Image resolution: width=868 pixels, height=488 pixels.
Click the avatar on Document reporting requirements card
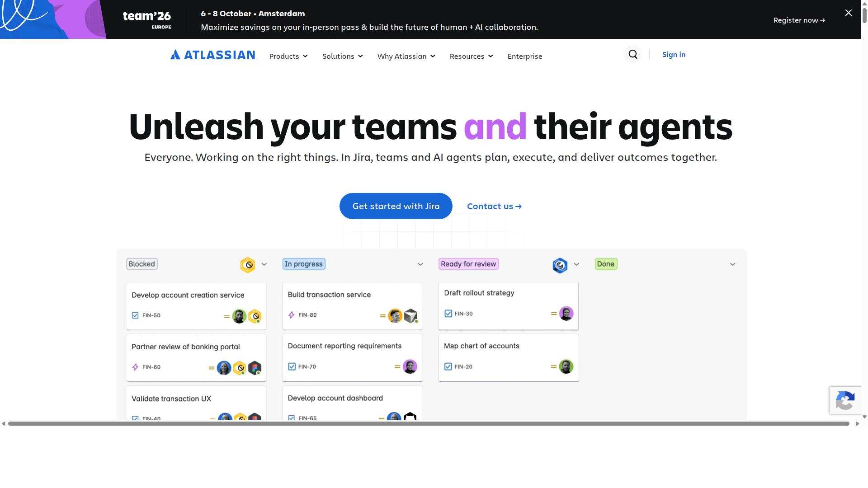(410, 366)
